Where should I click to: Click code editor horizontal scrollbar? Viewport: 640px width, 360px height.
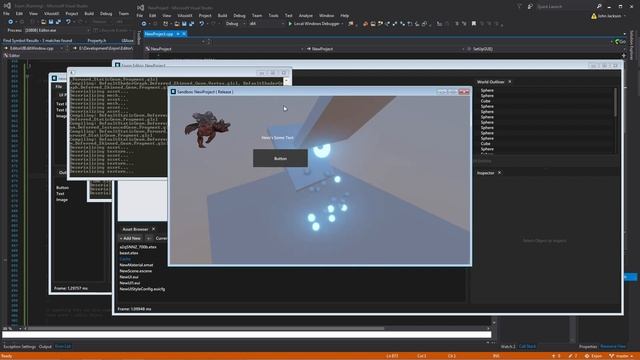point(206,328)
